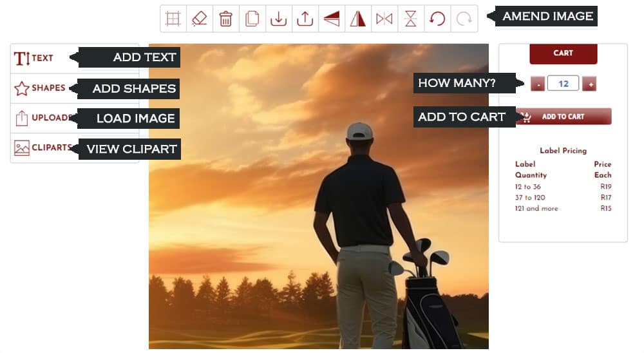Click the quantity field showing 12
This screenshot has width=644, height=353.
click(x=563, y=84)
